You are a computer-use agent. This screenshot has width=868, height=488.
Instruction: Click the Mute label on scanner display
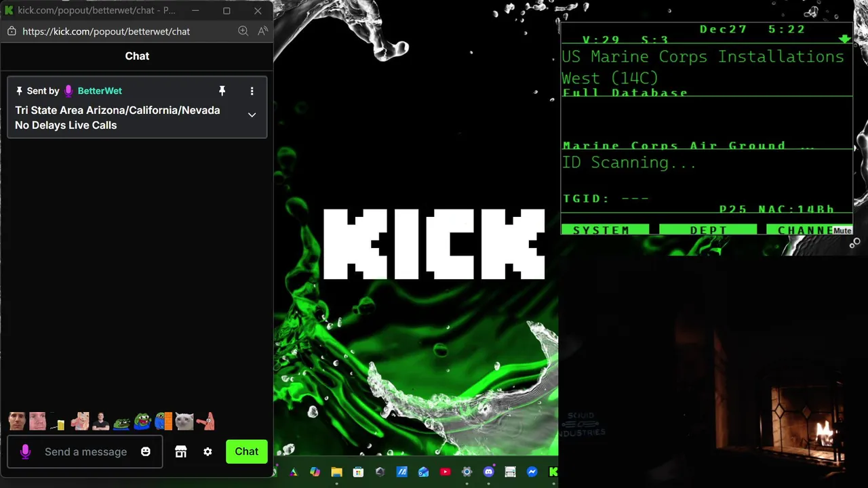[x=842, y=230]
